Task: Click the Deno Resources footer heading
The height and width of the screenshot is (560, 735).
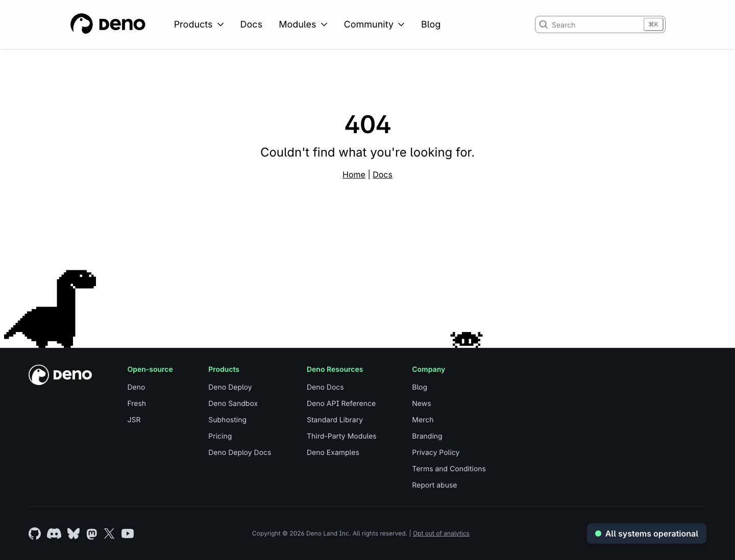Action: point(335,369)
